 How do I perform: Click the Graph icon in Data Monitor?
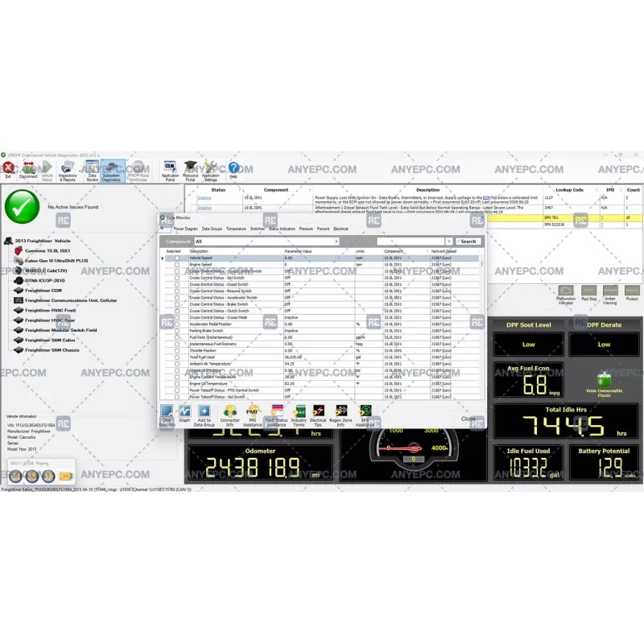tap(184, 411)
